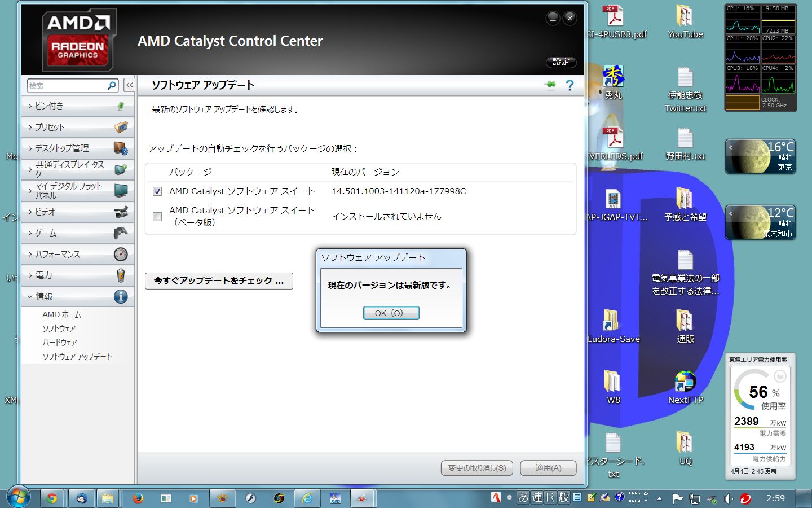Expand the ピン付き (Pinned) category
812x508 pixels.
coord(78,106)
